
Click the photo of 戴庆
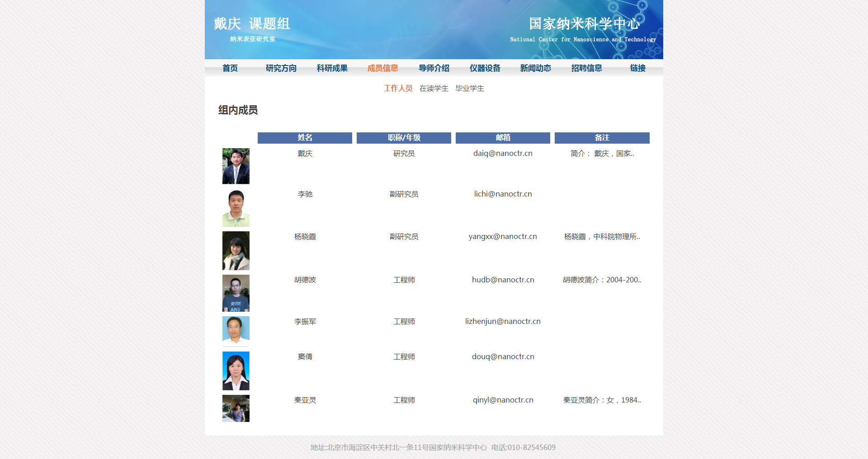click(236, 166)
